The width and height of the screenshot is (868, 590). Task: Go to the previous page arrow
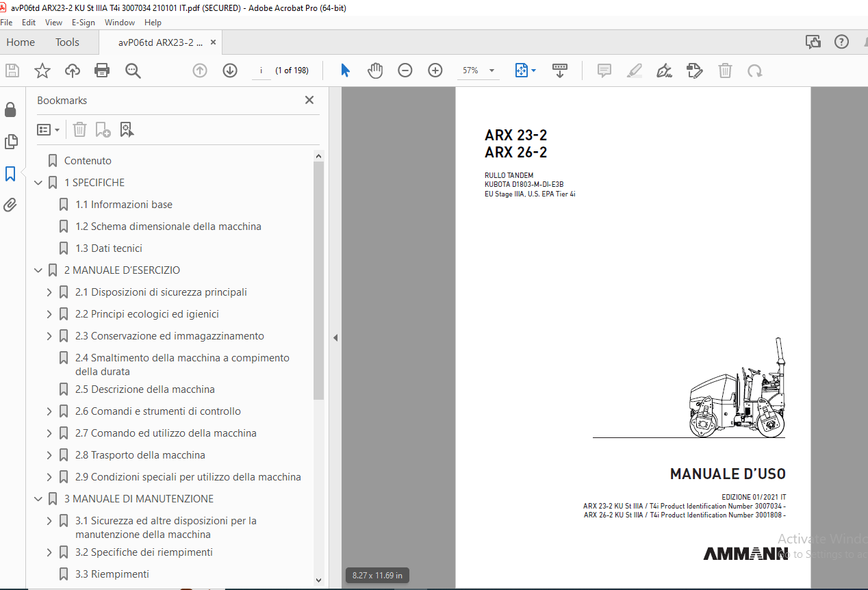pos(200,70)
